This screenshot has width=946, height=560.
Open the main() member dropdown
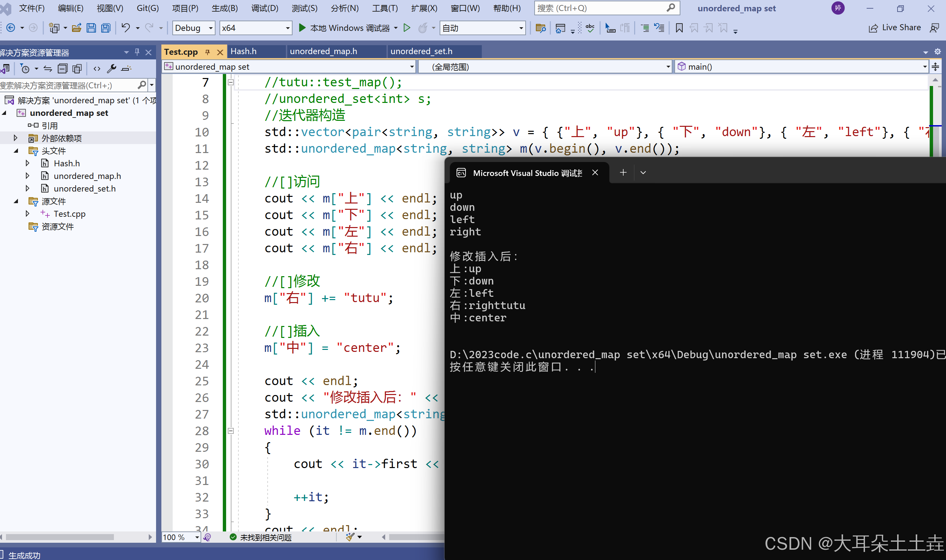tap(802, 67)
